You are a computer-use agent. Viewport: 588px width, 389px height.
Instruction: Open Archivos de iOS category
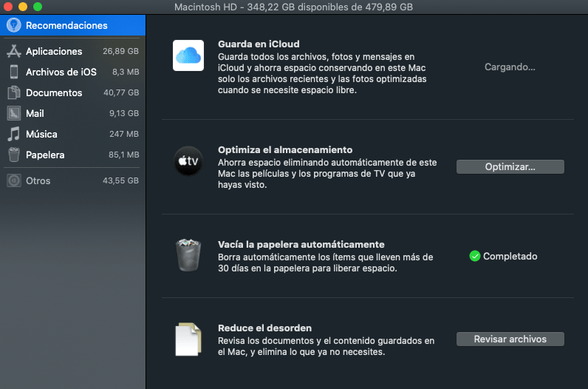(x=72, y=72)
